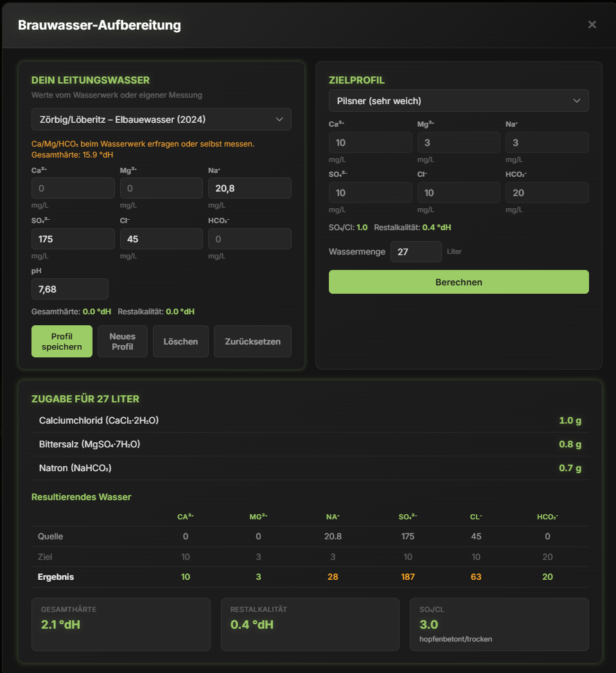The width and height of the screenshot is (616, 673).
Task: Click the tap water Ca field
Action: 73,188
